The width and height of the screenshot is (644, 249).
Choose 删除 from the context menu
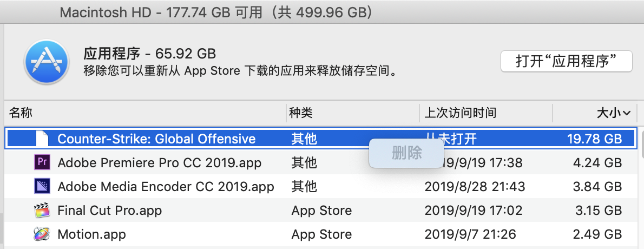pyautogui.click(x=406, y=153)
